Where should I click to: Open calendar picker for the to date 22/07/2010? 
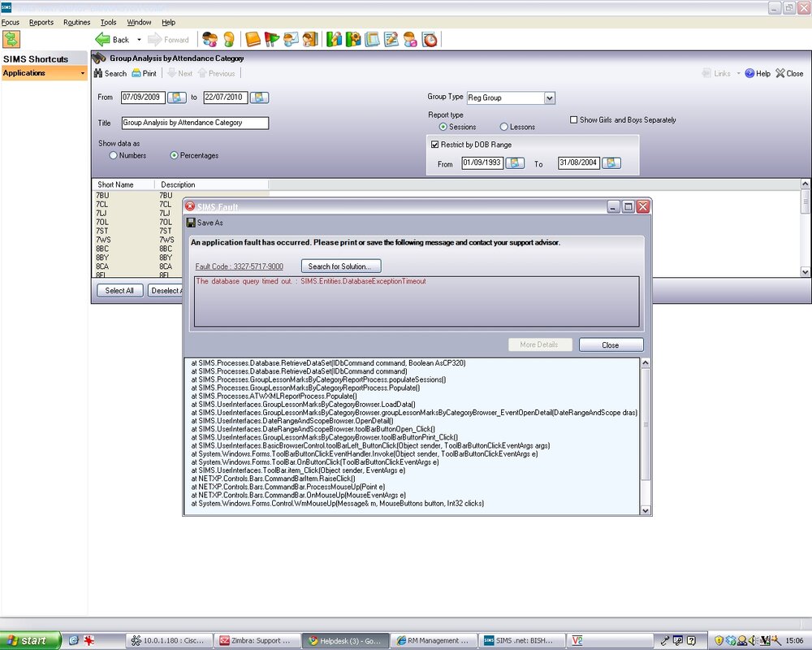click(260, 97)
